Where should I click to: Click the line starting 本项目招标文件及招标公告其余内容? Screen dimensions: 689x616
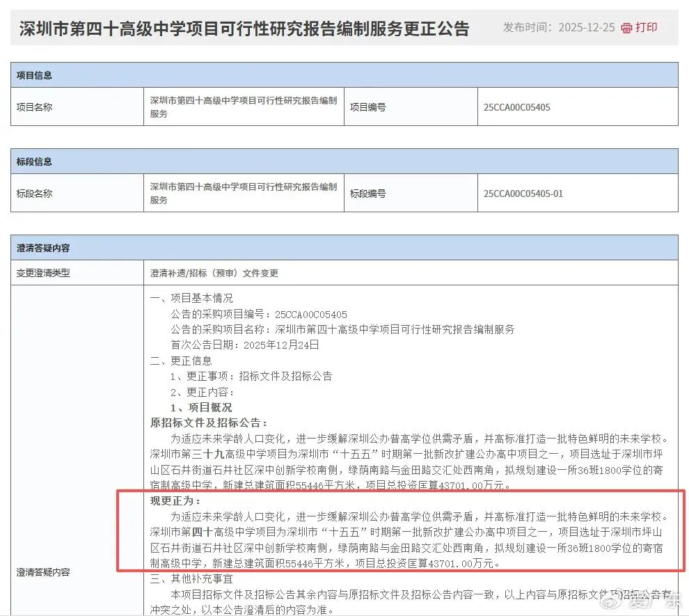(421, 594)
